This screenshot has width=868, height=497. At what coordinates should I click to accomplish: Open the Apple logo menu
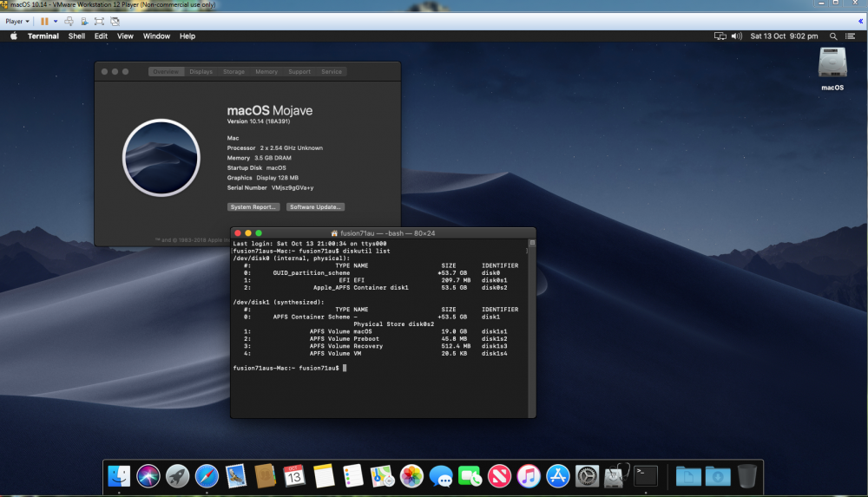coord(14,36)
